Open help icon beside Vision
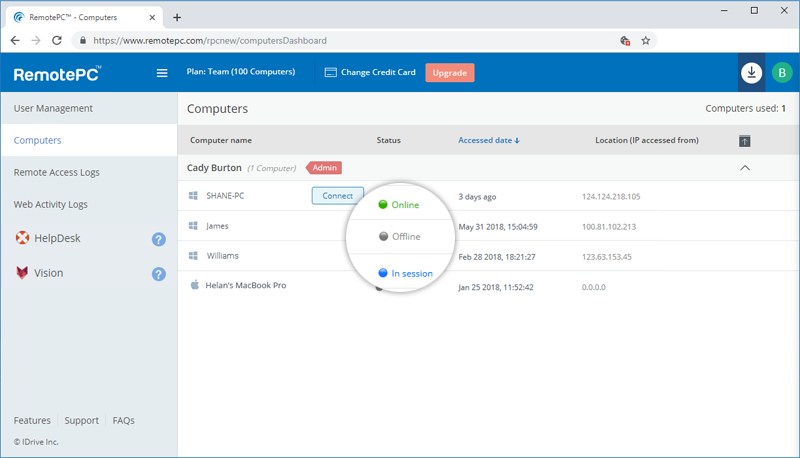 pyautogui.click(x=159, y=274)
